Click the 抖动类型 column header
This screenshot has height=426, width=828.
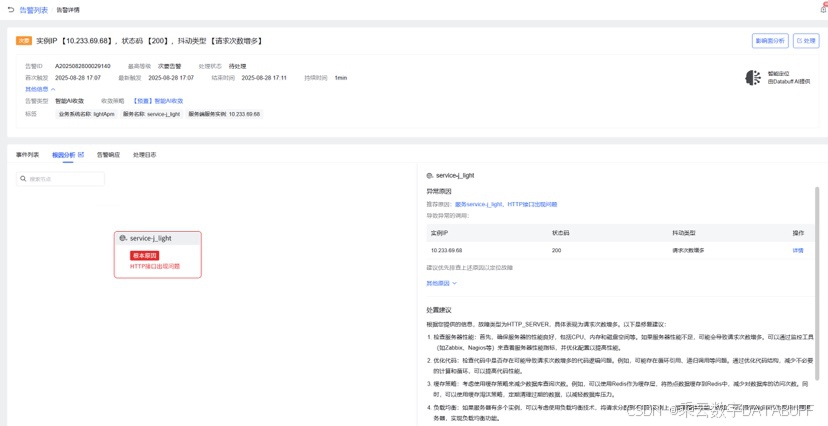(684, 233)
